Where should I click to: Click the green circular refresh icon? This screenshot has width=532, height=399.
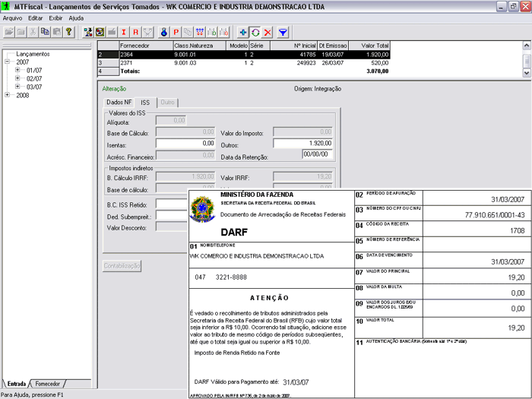click(255, 33)
